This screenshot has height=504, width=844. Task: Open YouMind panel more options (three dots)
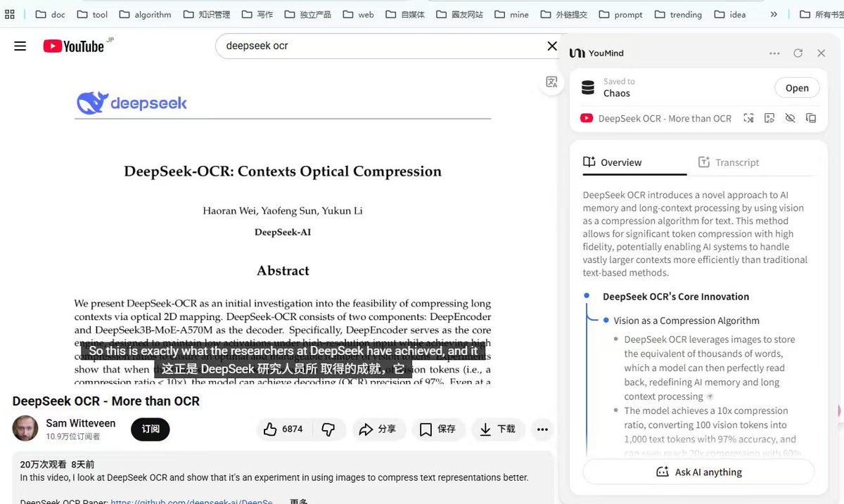click(x=774, y=53)
